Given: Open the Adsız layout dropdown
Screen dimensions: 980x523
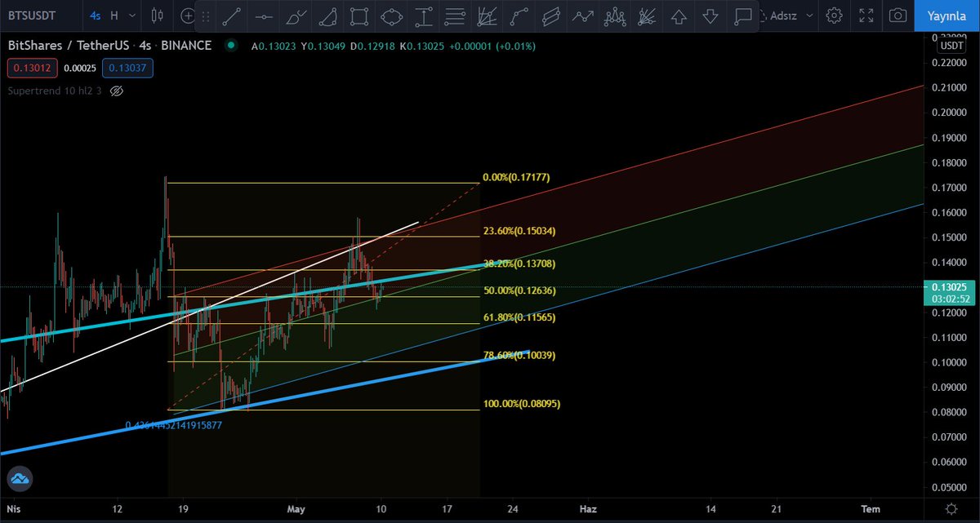Looking at the screenshot, I should coord(791,15).
